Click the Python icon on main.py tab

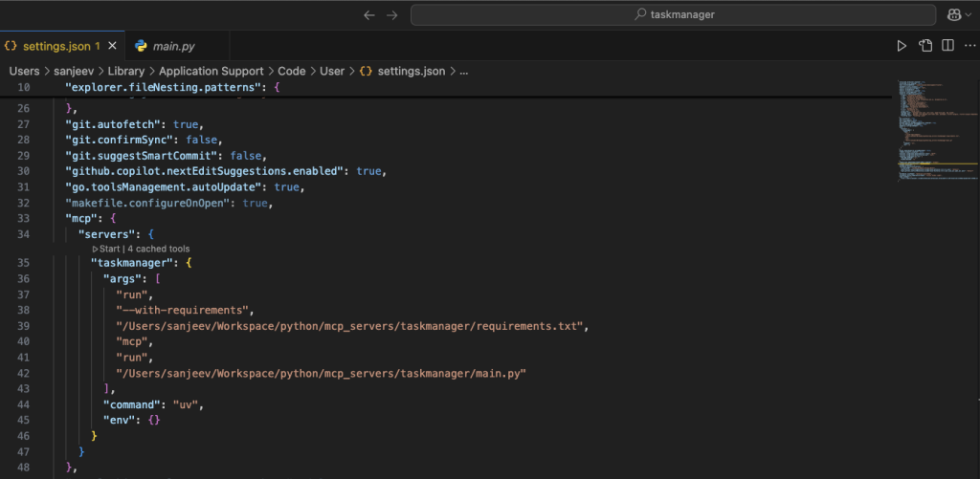(142, 46)
